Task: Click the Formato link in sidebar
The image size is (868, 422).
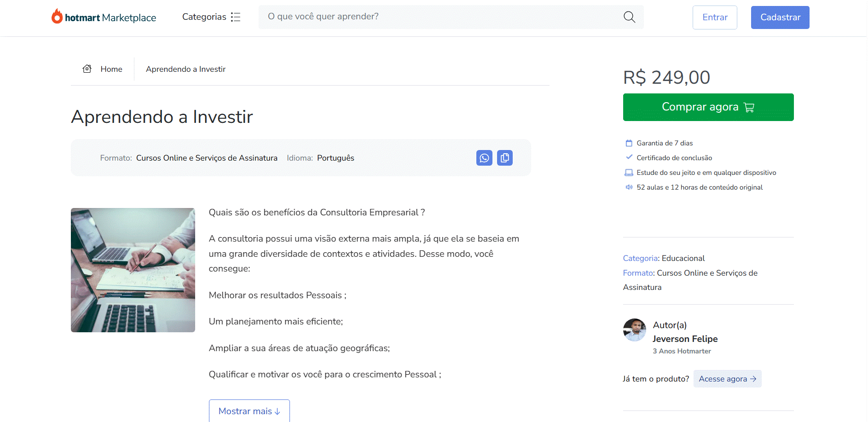Action: pyautogui.click(x=638, y=273)
